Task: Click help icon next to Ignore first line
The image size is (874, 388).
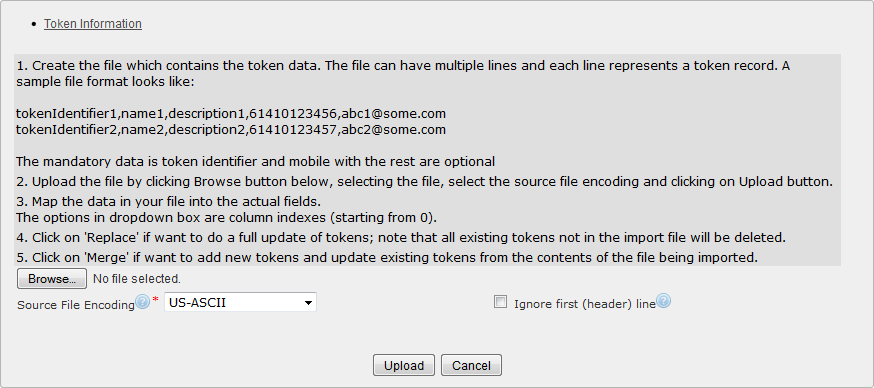Action: coord(663,302)
